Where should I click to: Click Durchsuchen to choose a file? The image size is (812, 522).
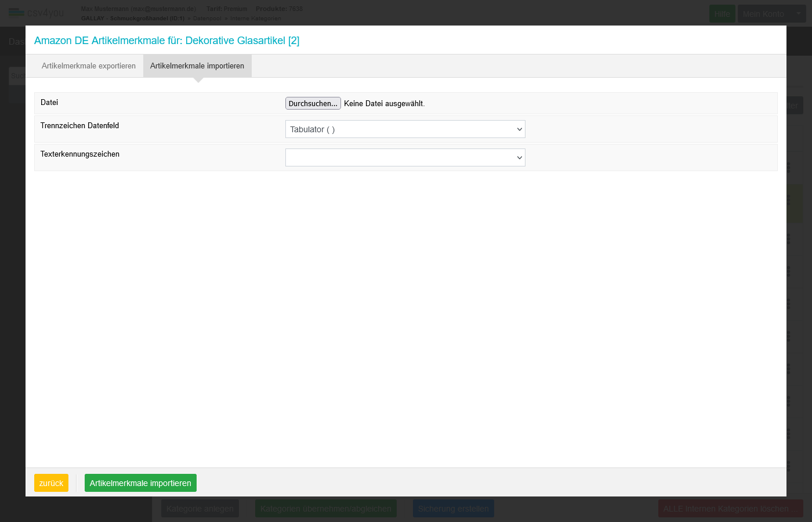click(313, 103)
